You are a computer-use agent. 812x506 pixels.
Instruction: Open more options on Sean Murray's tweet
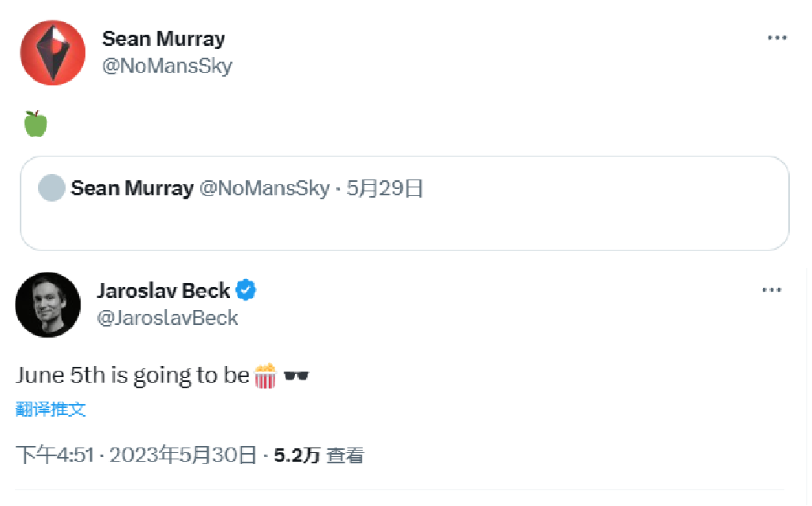tap(776, 38)
